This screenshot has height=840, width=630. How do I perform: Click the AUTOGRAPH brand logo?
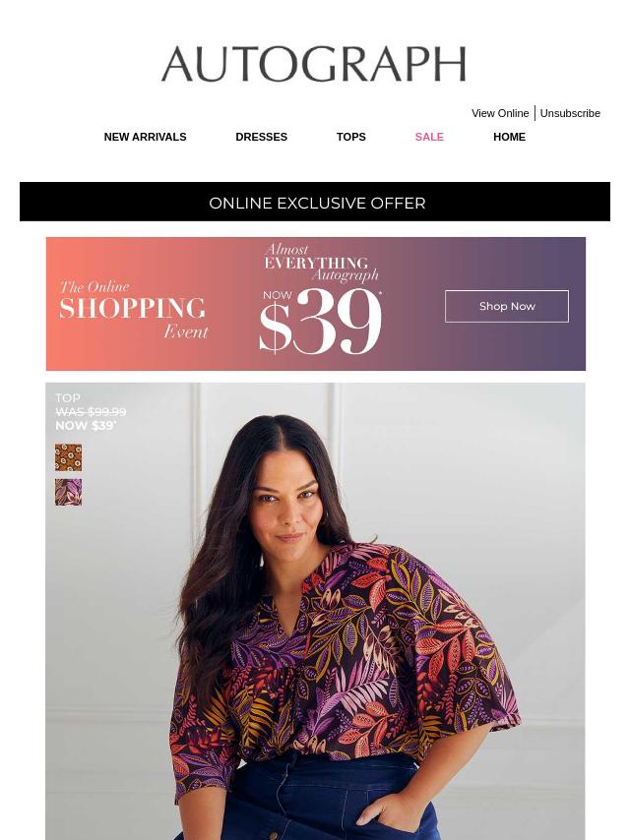click(314, 64)
